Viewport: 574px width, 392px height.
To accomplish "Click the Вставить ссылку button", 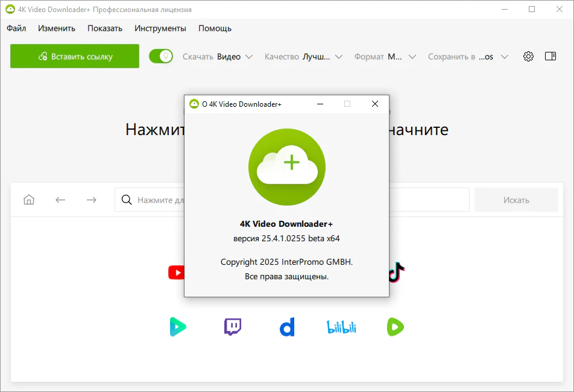I will 74,55.
